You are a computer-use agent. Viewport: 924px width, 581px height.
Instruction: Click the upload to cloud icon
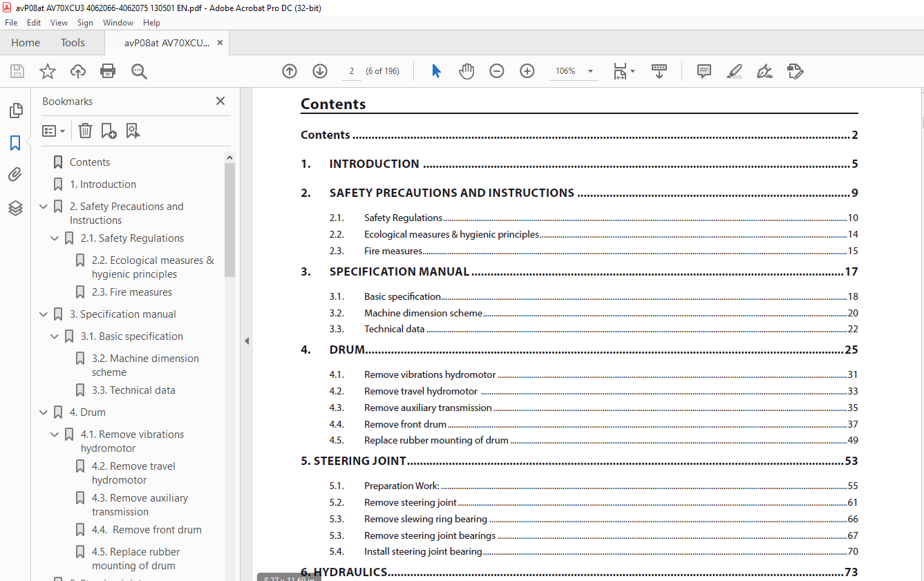pyautogui.click(x=78, y=71)
